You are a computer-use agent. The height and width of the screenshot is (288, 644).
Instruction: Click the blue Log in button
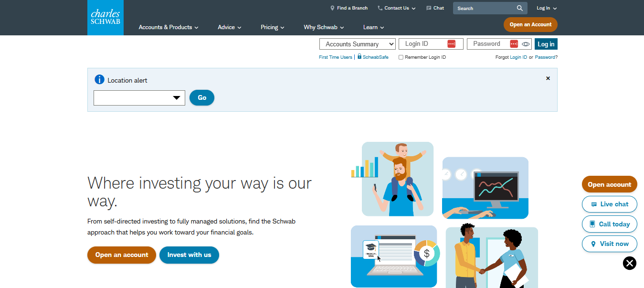click(x=546, y=44)
